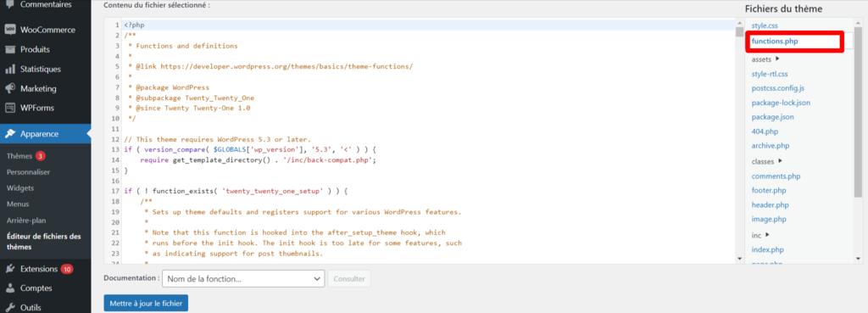Click the Commentaires speech bubble icon
Viewport: 868px width, 313px height.
tap(9, 4)
